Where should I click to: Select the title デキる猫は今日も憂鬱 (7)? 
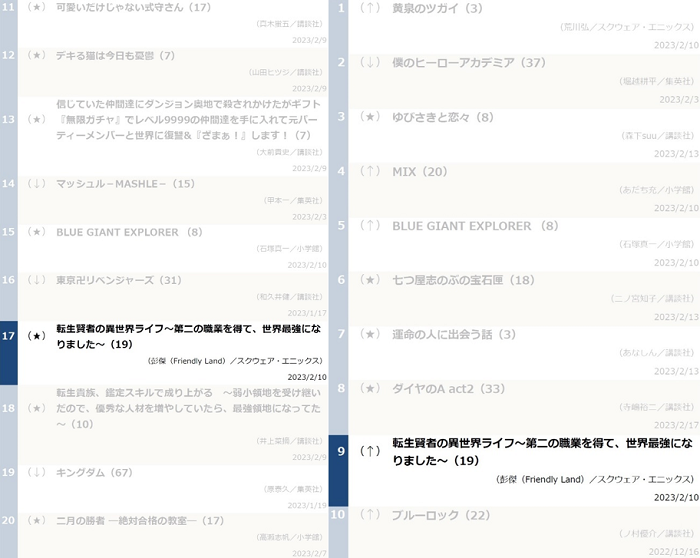click(x=115, y=56)
